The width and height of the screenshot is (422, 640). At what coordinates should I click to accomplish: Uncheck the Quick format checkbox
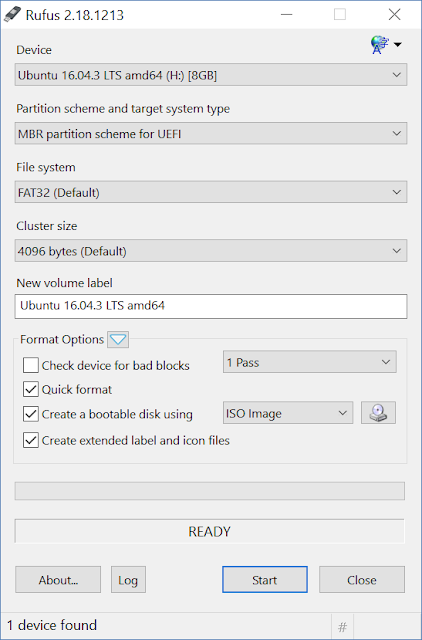31,389
